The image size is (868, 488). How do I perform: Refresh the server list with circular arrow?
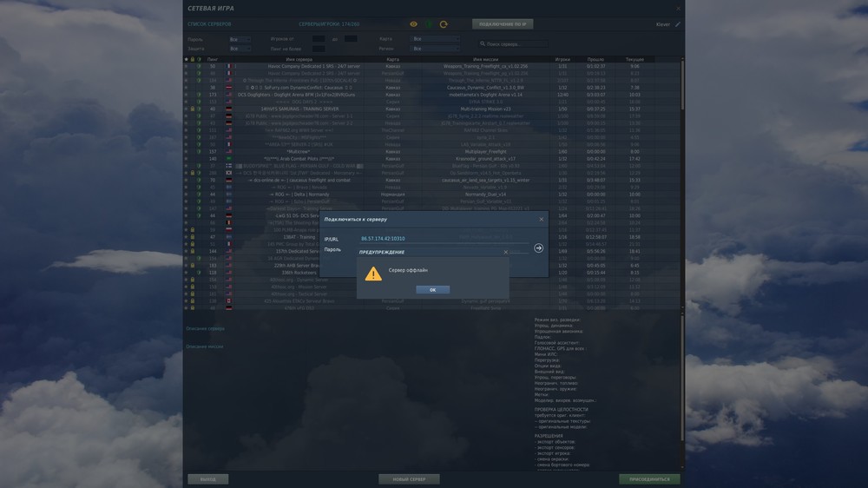[x=444, y=24]
